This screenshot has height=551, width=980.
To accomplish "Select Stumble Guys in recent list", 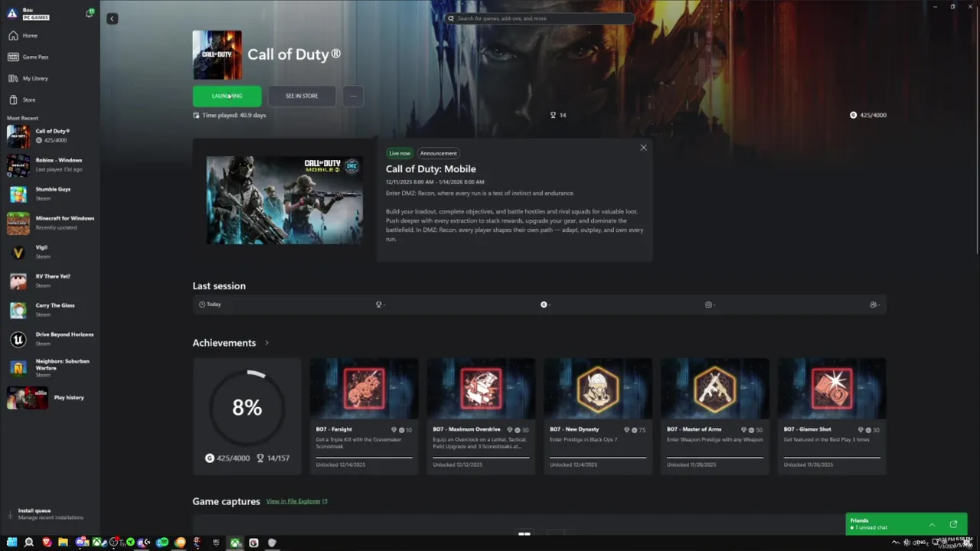I will pyautogui.click(x=50, y=194).
